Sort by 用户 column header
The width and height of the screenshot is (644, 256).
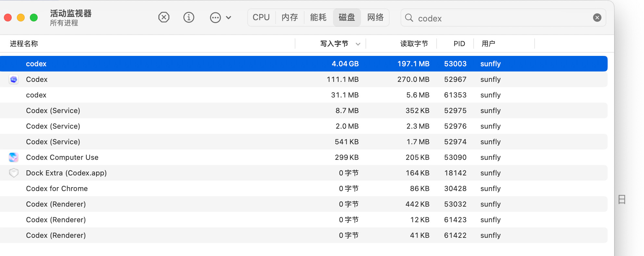(x=488, y=44)
